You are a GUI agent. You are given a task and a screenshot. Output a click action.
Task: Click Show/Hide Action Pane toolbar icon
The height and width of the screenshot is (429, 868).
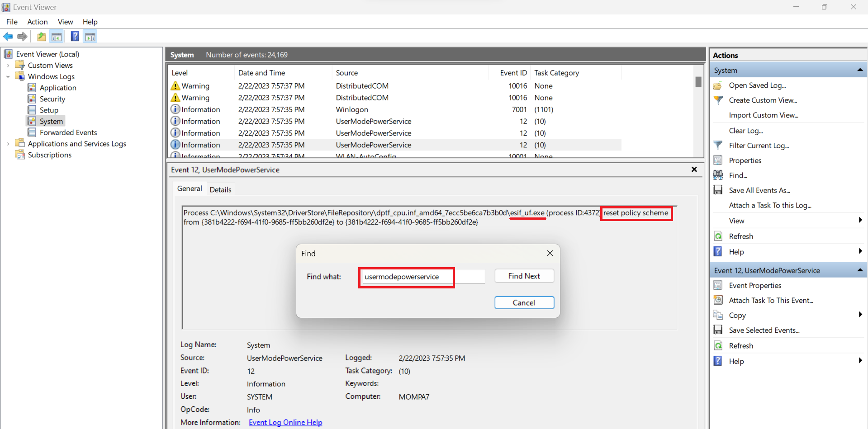(90, 37)
